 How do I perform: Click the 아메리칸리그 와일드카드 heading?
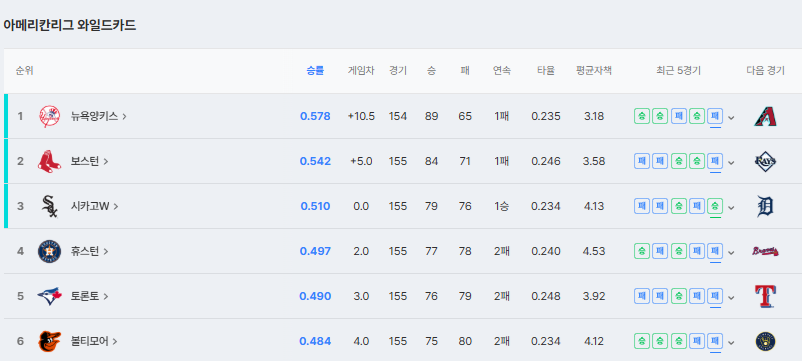click(70, 25)
